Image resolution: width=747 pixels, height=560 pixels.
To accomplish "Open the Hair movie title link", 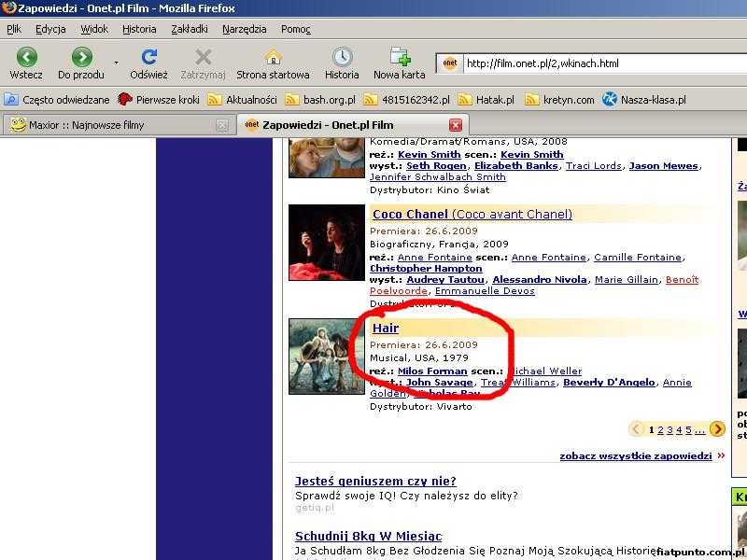I will click(386, 329).
